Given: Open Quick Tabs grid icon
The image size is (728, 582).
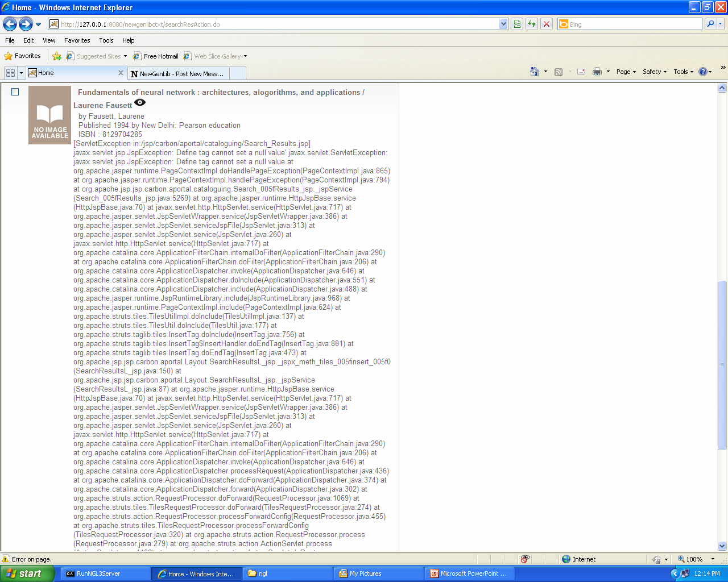Looking at the screenshot, I should (10, 73).
